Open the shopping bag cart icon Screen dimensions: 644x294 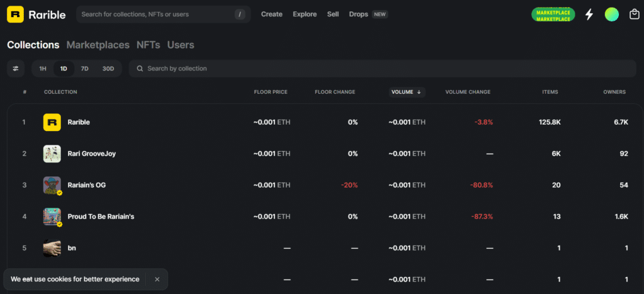point(634,14)
